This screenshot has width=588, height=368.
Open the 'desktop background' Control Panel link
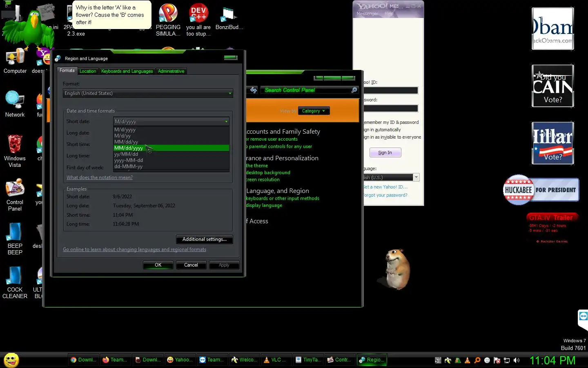click(268, 173)
